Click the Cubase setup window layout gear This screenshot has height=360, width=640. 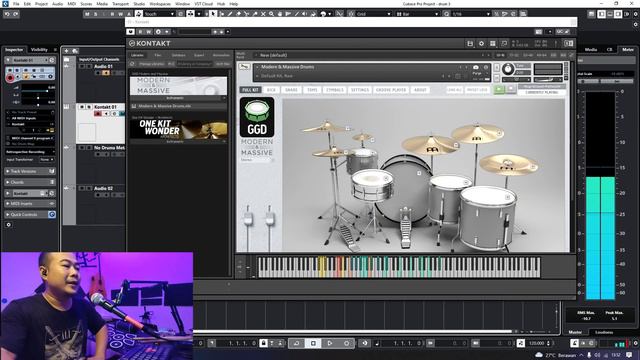tap(636, 14)
